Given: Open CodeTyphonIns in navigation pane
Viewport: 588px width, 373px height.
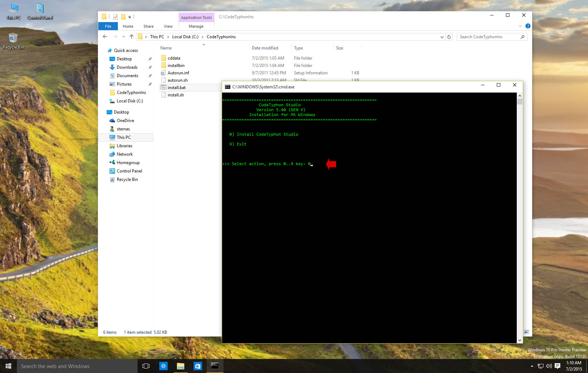Looking at the screenshot, I should pyautogui.click(x=131, y=93).
